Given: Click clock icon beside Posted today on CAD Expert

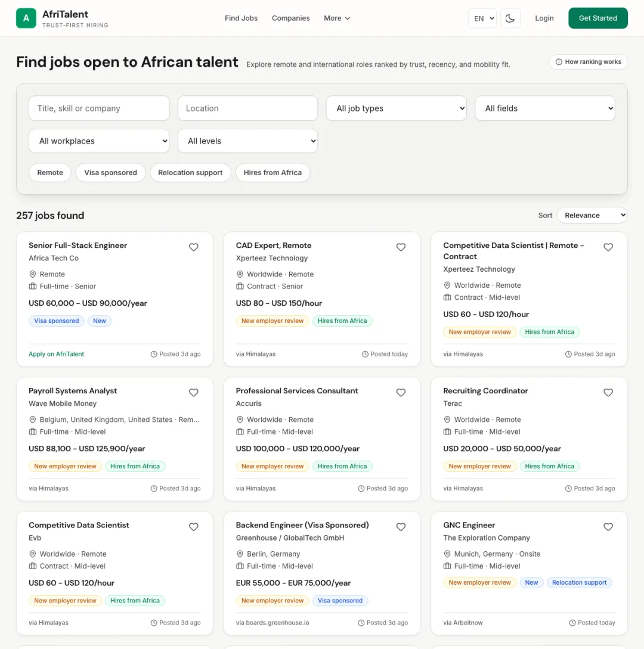Looking at the screenshot, I should tap(365, 354).
